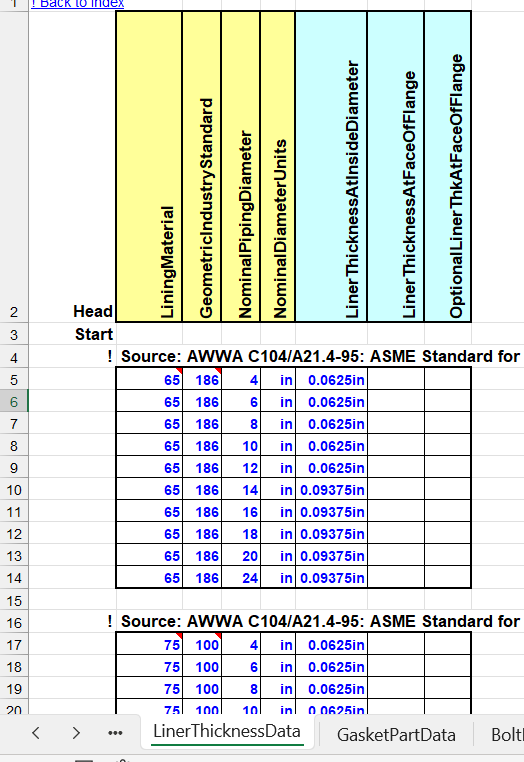Select the LinerThicknessAtFaceOfFlange header cell
Viewport: 524px width, 762px height.
pyautogui.click(x=396, y=166)
